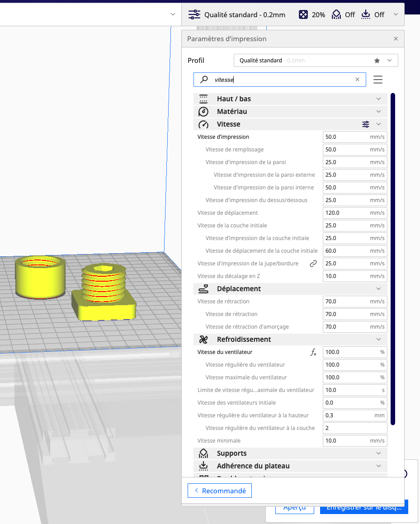Edit Vitesse d'impression de la paroi interne value

(x=355, y=188)
